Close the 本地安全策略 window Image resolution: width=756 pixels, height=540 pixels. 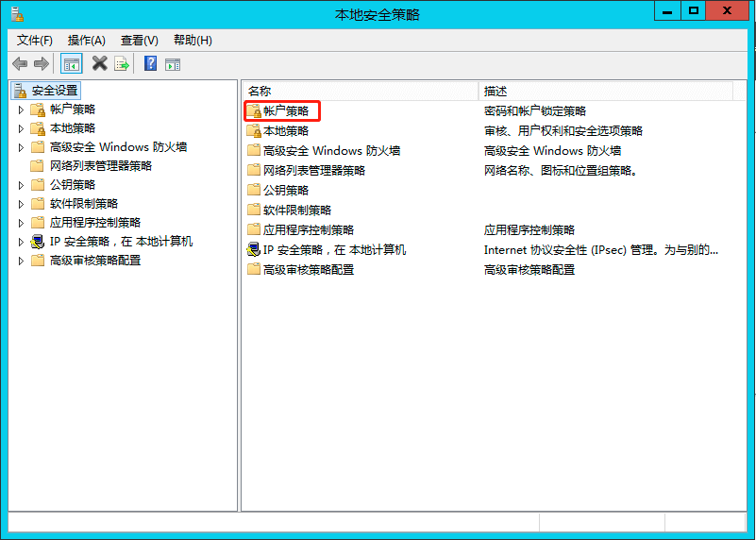click(x=727, y=10)
